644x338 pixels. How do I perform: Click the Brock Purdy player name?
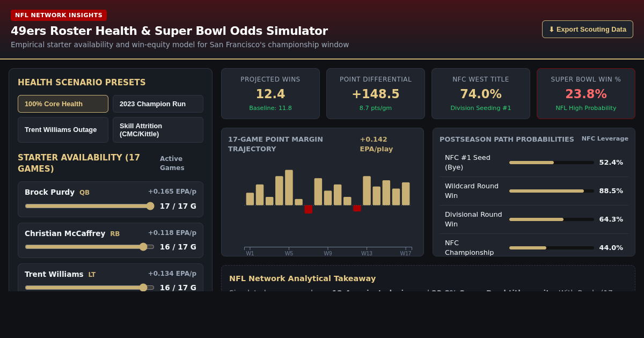[49, 192]
